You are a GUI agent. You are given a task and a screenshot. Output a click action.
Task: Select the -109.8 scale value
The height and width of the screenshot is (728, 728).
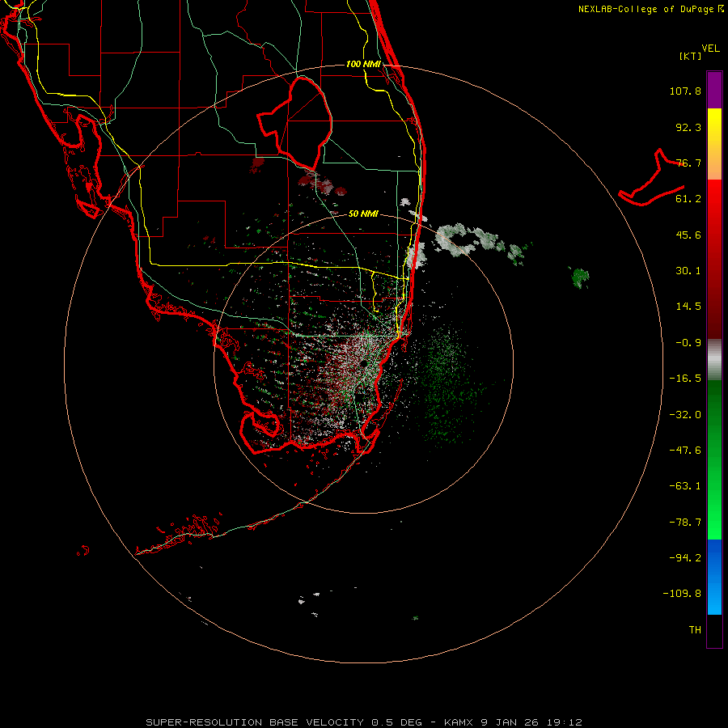click(x=682, y=594)
